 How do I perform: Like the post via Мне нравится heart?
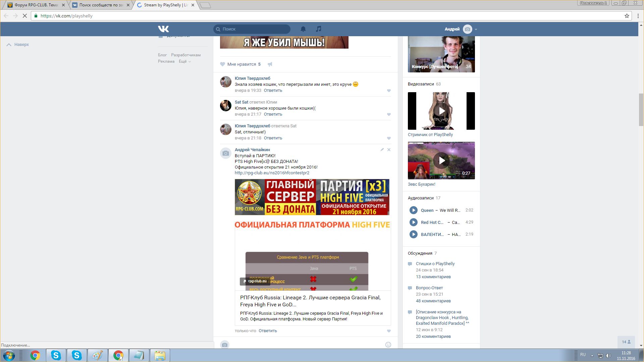[240, 64]
